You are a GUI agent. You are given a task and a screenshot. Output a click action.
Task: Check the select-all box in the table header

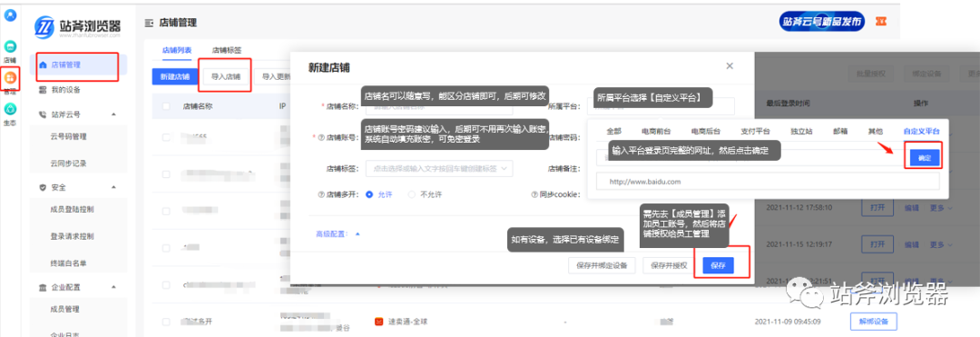click(166, 106)
